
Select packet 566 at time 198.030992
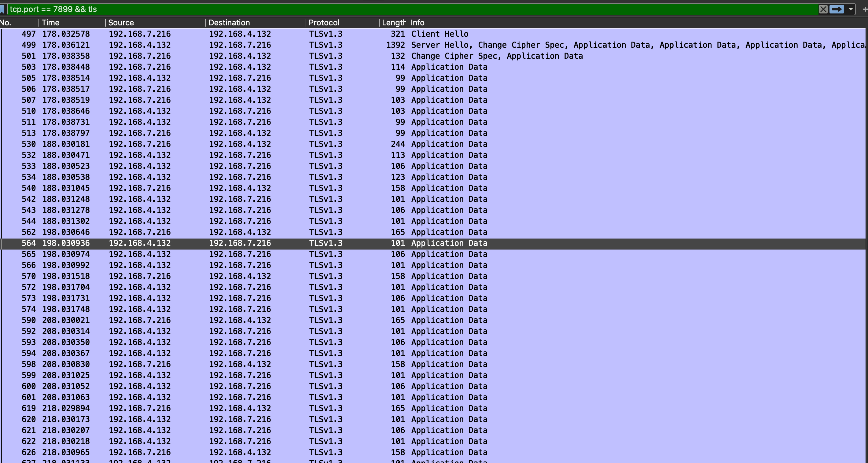(433, 265)
